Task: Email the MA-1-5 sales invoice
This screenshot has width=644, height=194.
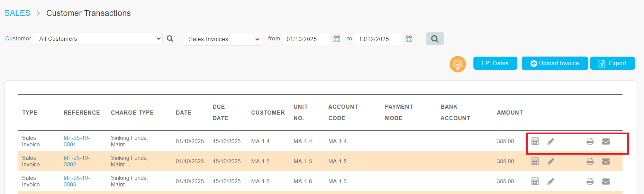Action: point(606,162)
